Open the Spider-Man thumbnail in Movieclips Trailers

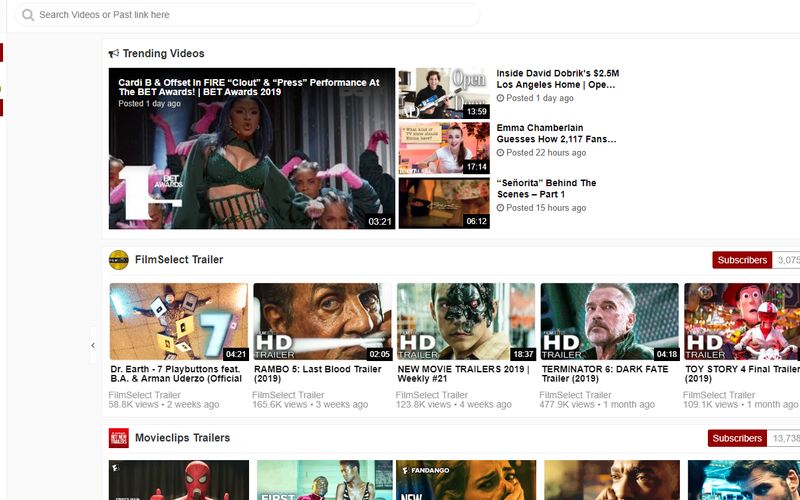179,480
